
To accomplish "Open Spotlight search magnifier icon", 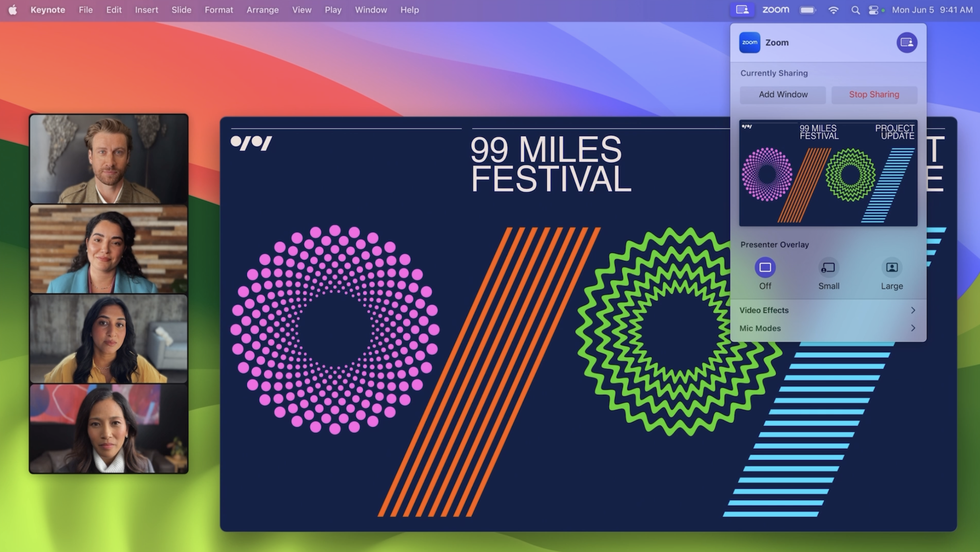I will [855, 10].
